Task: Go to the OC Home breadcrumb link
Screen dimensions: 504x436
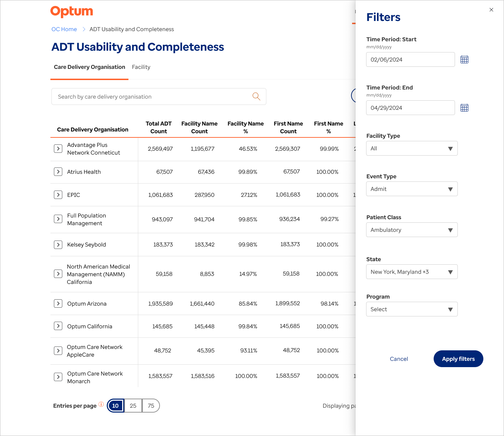Action: pyautogui.click(x=64, y=29)
